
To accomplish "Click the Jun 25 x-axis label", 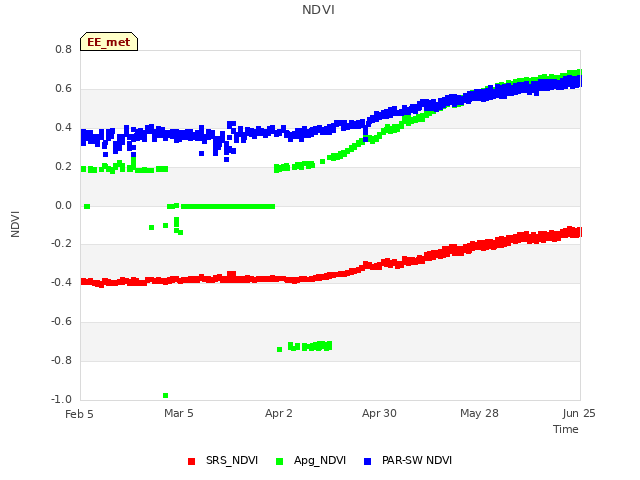I will click(x=579, y=413).
